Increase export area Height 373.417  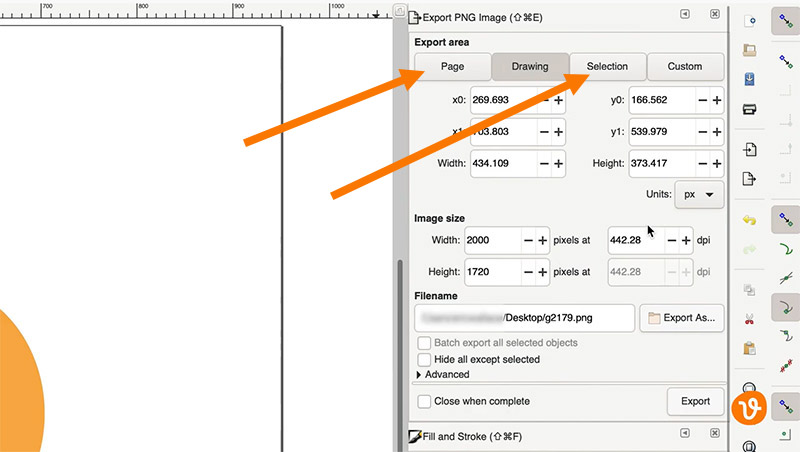pyautogui.click(x=717, y=163)
